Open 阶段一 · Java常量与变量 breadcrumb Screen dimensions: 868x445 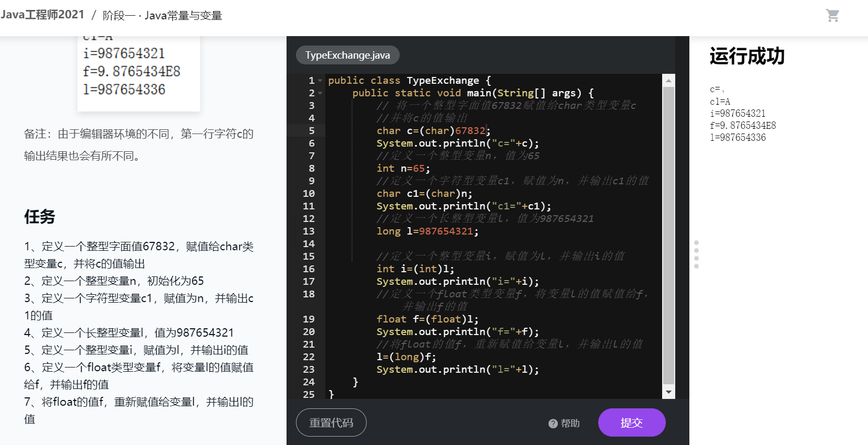[x=162, y=16]
